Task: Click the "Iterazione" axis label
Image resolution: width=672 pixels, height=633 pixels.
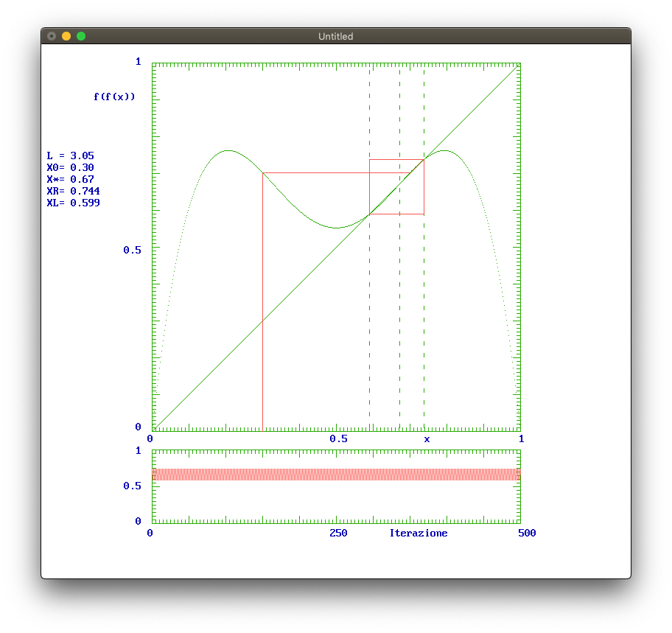Action: coord(418,533)
